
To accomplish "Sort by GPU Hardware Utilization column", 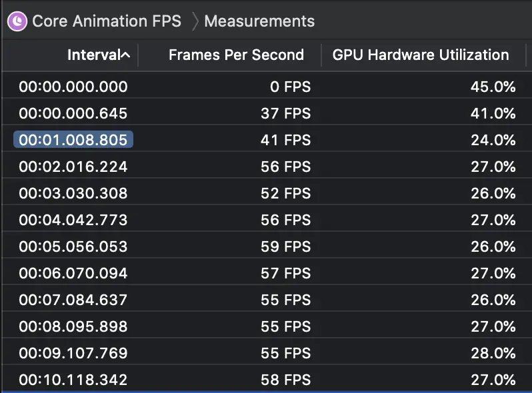I will coord(420,55).
